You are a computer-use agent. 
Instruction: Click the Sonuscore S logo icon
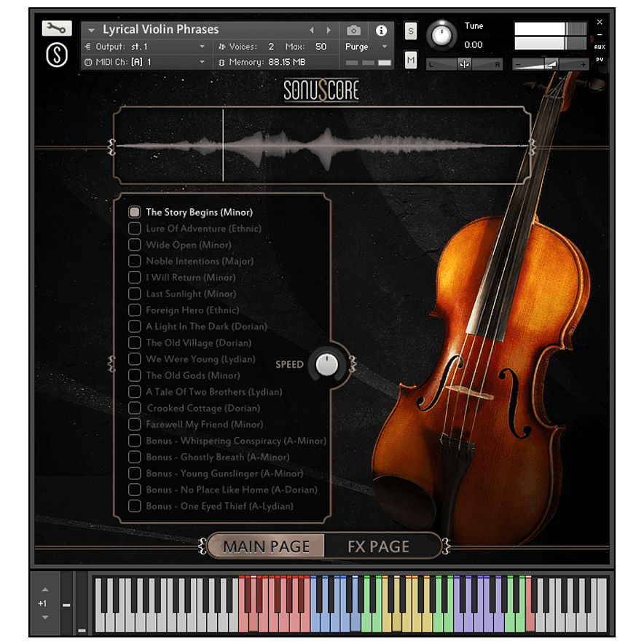pyautogui.click(x=57, y=55)
